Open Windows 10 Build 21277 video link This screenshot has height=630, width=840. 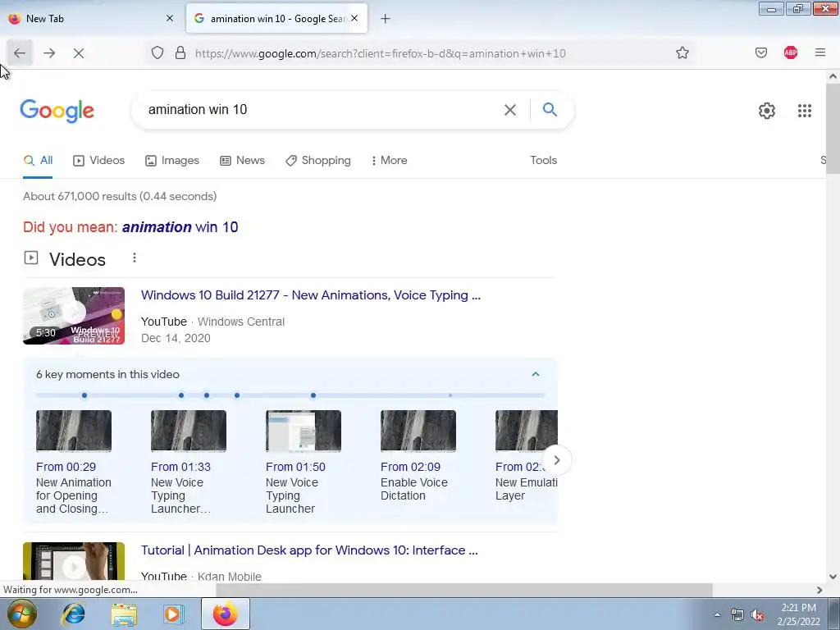click(x=311, y=295)
